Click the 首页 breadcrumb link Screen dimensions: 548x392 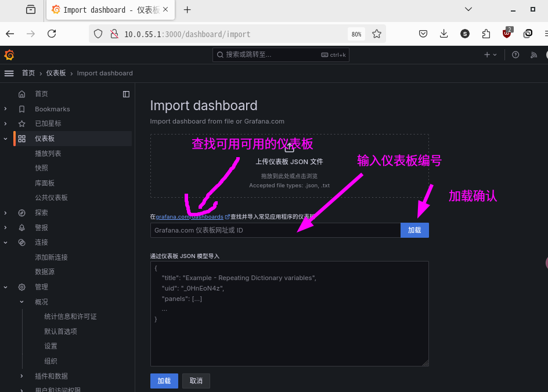[28, 73]
